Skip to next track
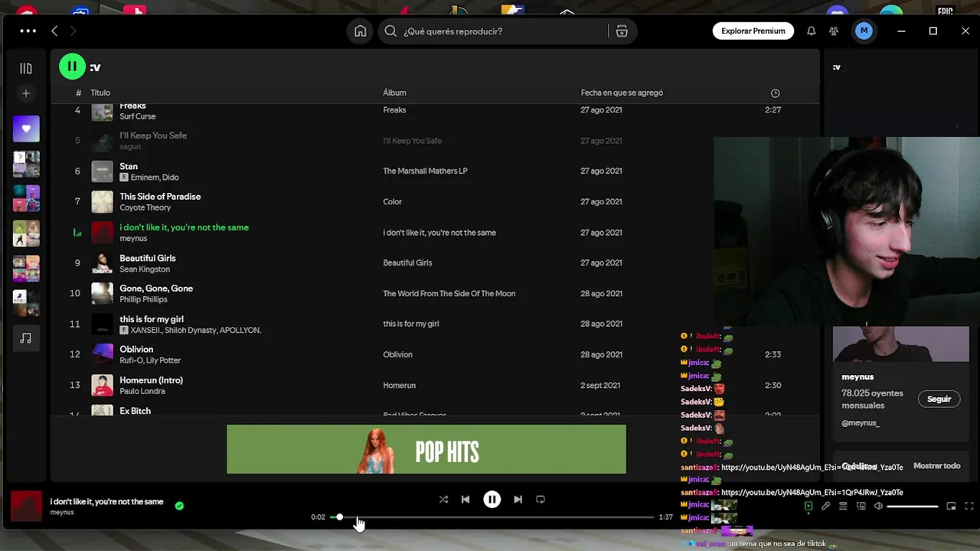 click(518, 499)
